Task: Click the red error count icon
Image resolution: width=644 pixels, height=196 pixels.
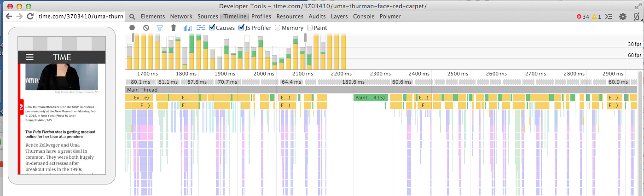Action: point(579,17)
